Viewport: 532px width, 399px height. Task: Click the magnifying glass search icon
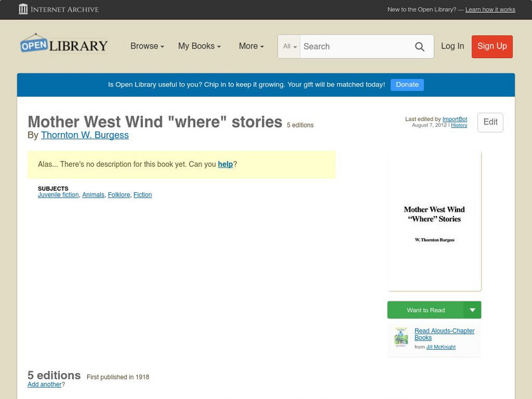click(420, 47)
